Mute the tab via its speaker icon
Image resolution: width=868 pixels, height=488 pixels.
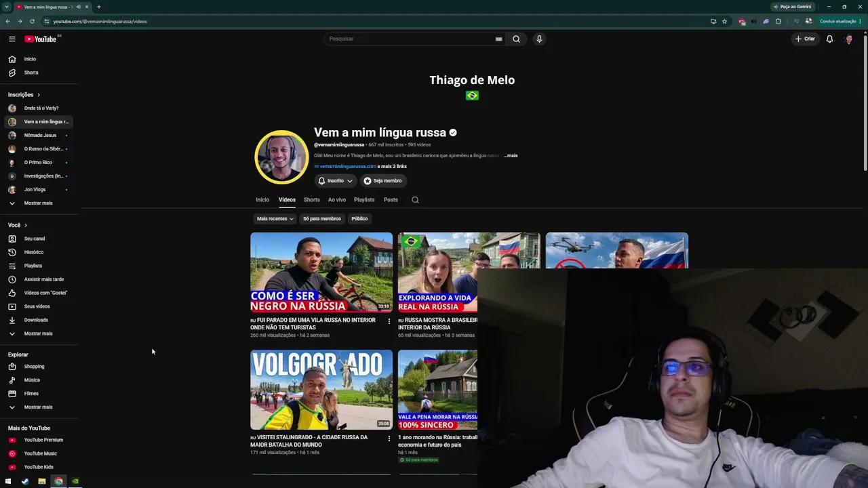point(79,7)
